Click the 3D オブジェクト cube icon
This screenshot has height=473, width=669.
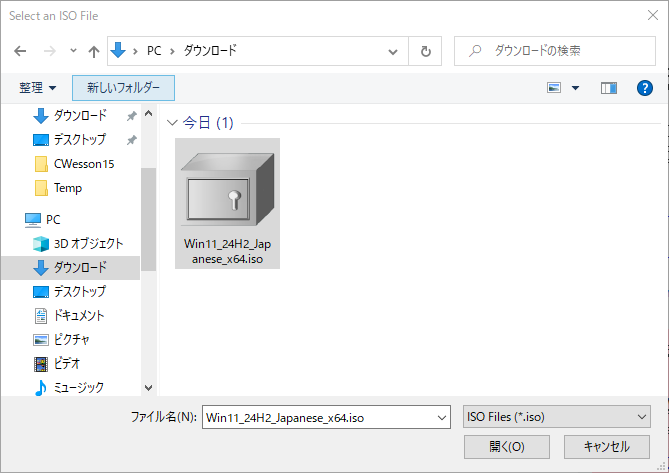(x=41, y=244)
